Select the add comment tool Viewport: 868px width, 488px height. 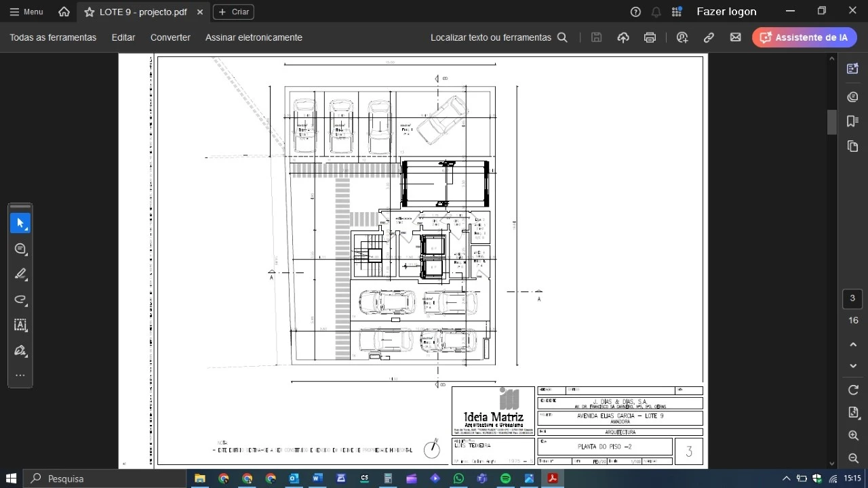[20, 249]
